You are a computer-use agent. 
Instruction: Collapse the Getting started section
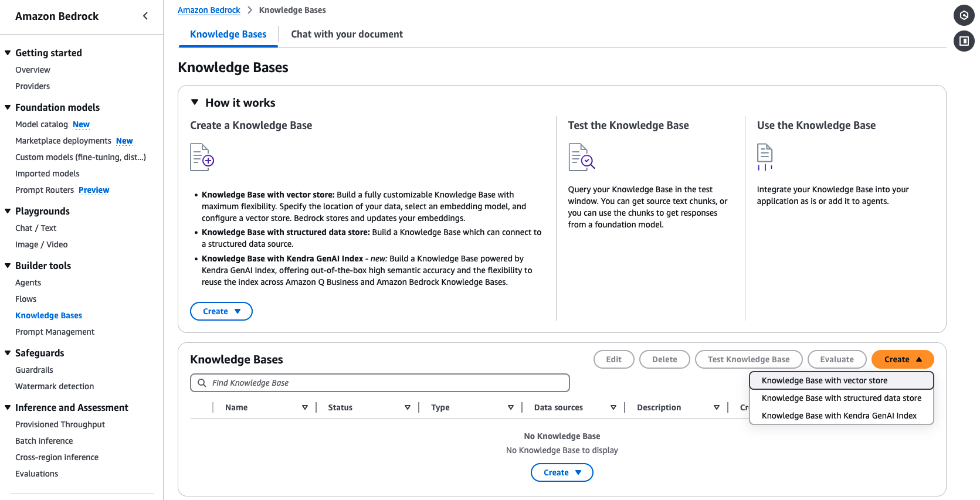pyautogui.click(x=8, y=52)
